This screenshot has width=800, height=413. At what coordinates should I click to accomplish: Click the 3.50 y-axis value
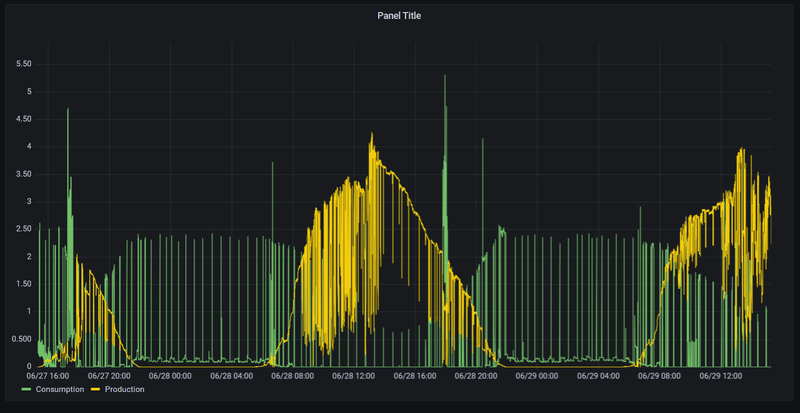24,175
